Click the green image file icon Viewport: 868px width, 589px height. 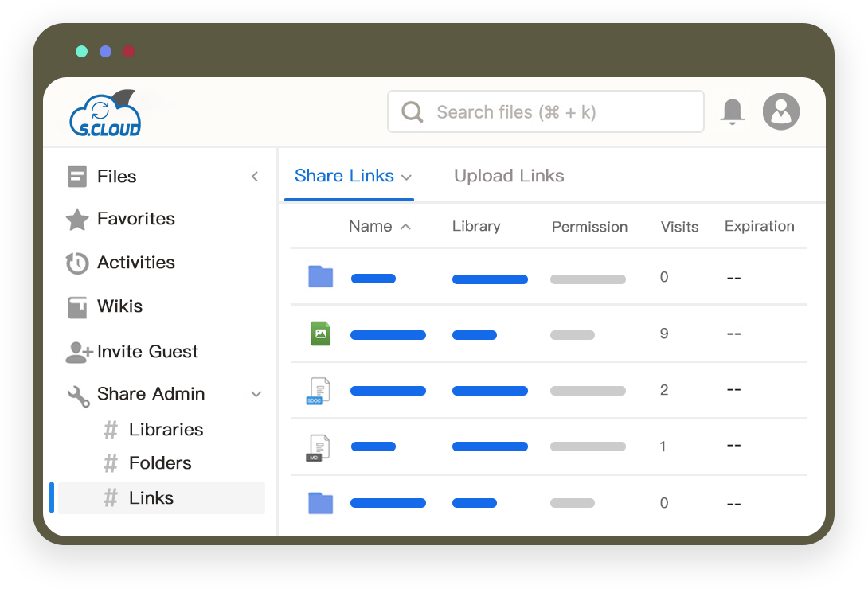point(320,334)
